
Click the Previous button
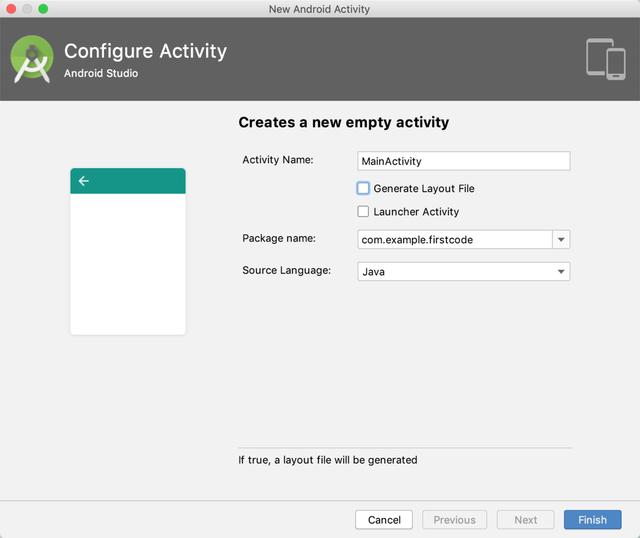pos(454,520)
